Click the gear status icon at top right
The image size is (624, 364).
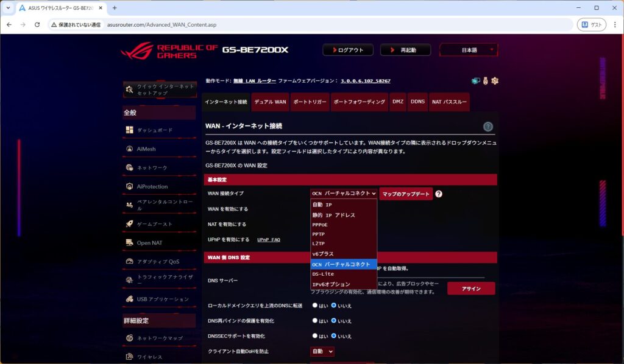(x=495, y=81)
